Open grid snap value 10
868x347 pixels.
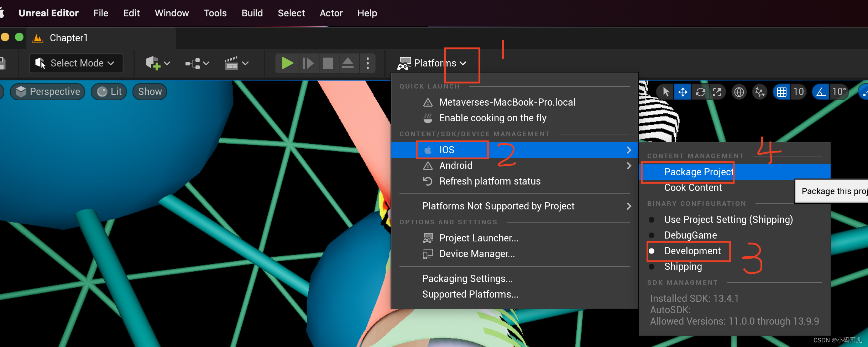(799, 92)
